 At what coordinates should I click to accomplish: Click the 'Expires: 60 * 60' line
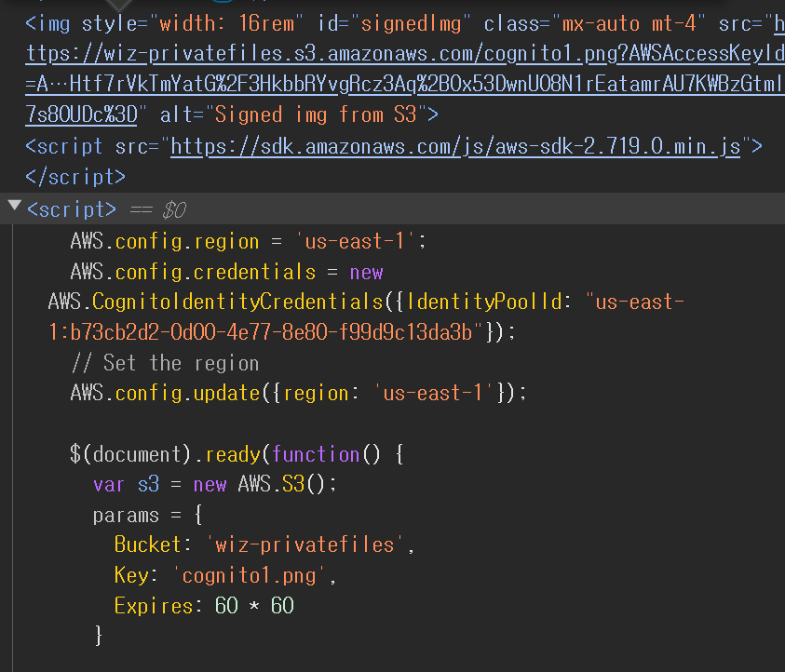pyautogui.click(x=204, y=606)
